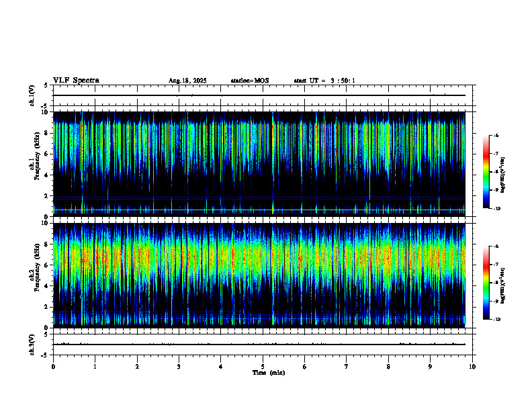Viewport: 532px width, 411px height.
Task: Click the ch.1 voltage waveform trace
Action: point(259,95)
